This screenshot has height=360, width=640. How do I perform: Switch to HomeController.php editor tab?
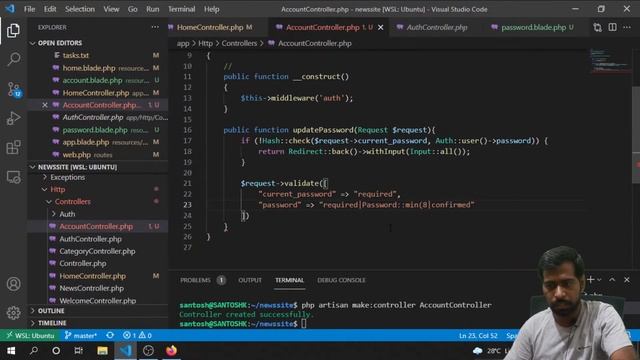pyautogui.click(x=215, y=27)
